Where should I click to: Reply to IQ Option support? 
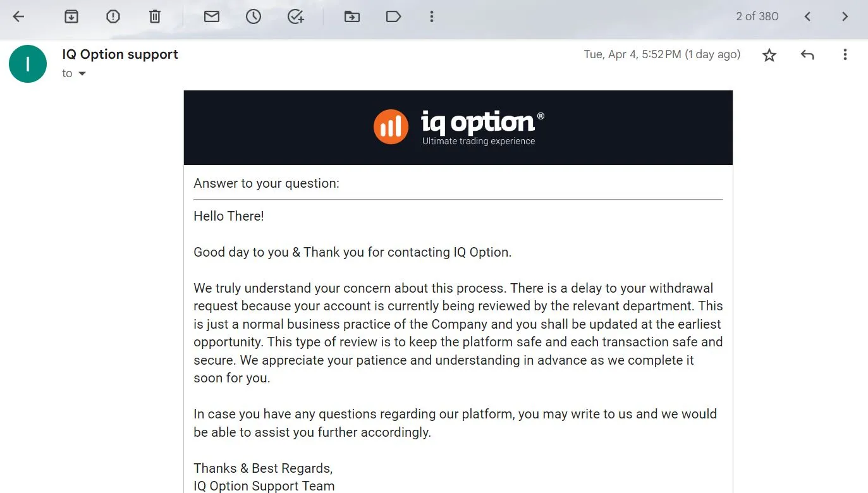(x=807, y=55)
